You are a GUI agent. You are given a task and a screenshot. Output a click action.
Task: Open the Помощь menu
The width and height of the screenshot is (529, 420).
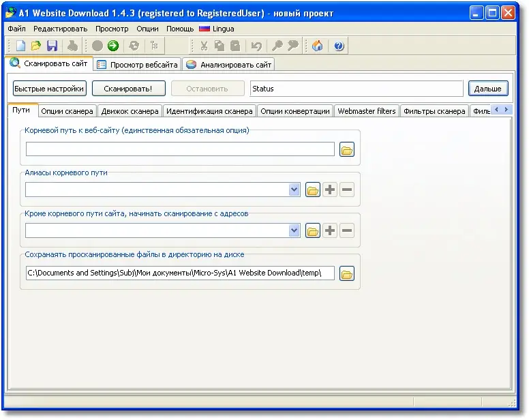(x=180, y=29)
